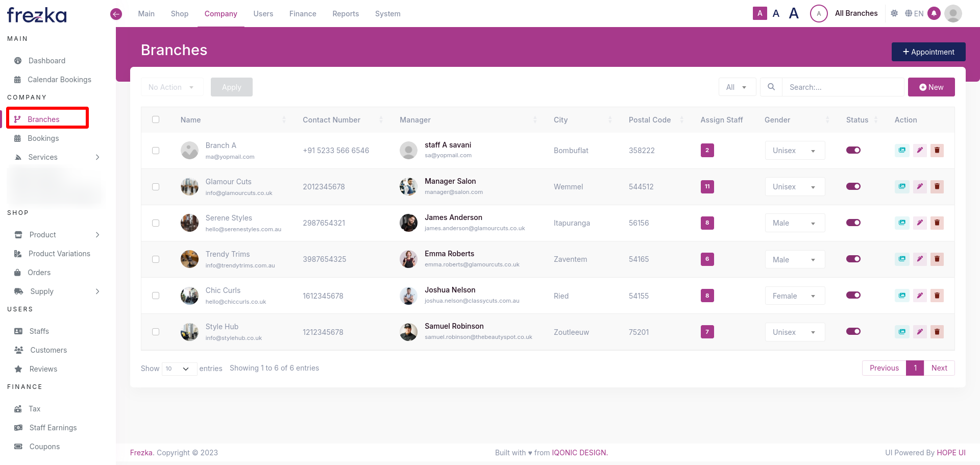Open the gallery icon for Serene Styles
980x465 pixels.
pos(902,223)
